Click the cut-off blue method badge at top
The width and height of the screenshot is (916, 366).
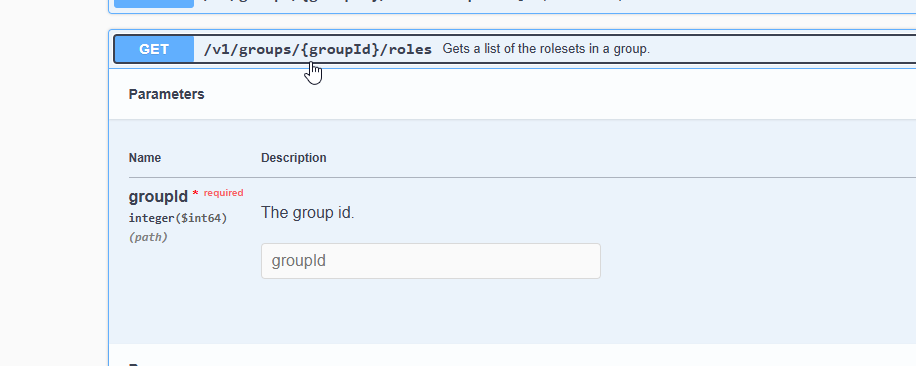point(154,4)
